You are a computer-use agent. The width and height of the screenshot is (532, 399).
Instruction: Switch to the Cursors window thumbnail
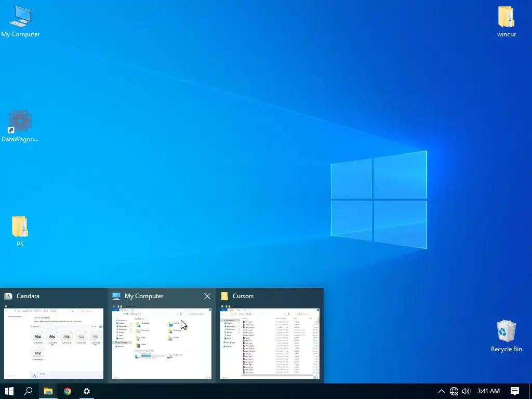pos(270,343)
